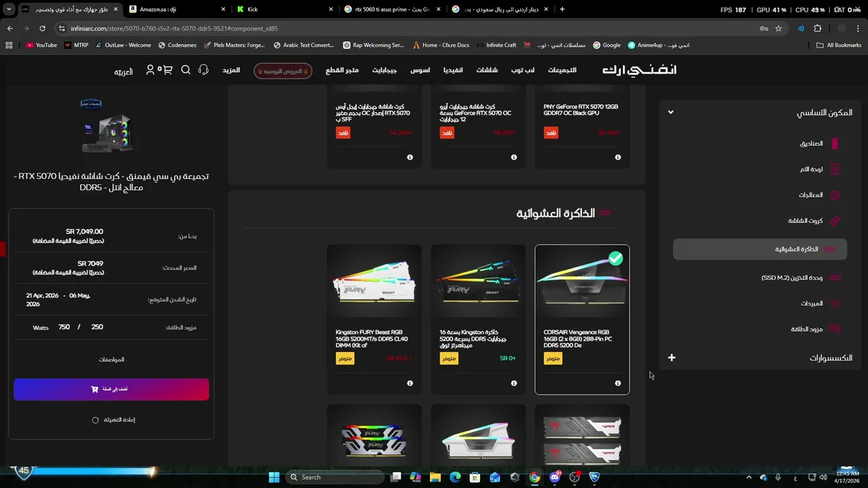Open the YouTube bookmark
The width and height of the screenshot is (868, 488).
41,45
